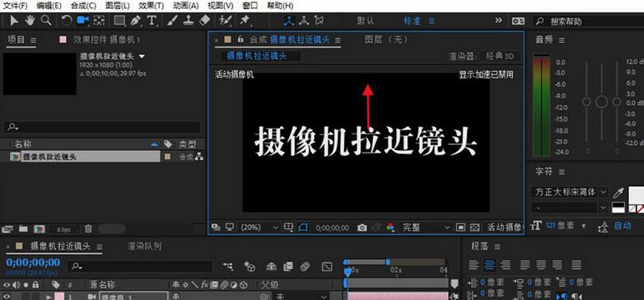Select the Hand tool
Screen dimensions: 644x300
30,20
